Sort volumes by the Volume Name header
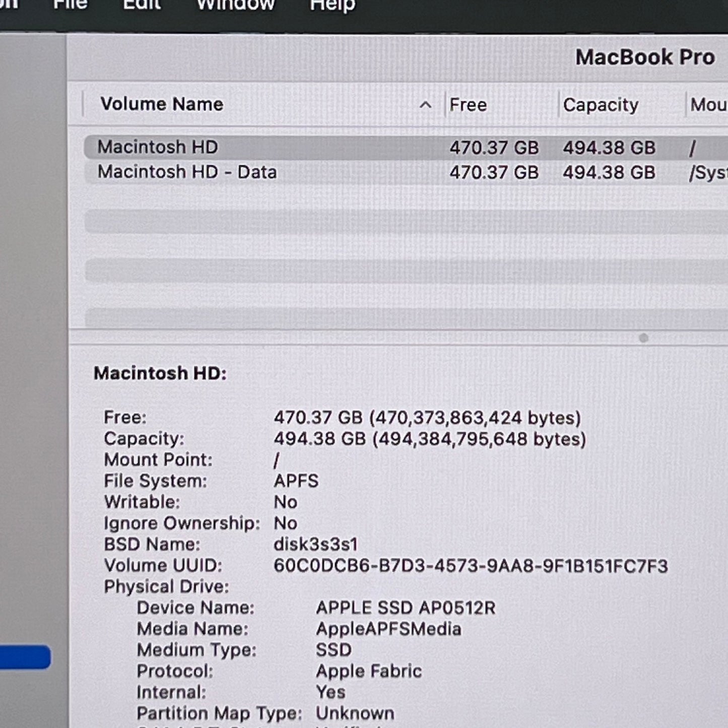This screenshot has width=728, height=728. click(162, 104)
